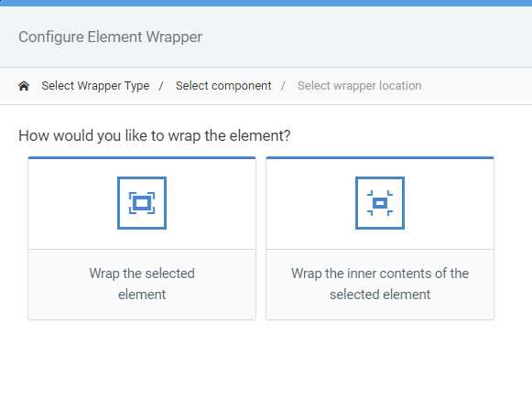Go back to Select component step
The height and width of the screenshot is (397, 532).
click(x=223, y=86)
